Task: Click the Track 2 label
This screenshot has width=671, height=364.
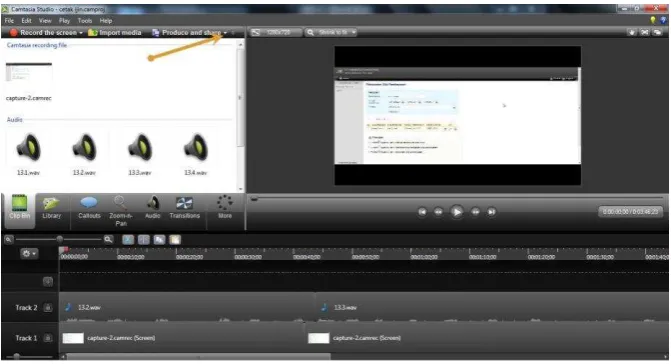Action: (x=26, y=308)
